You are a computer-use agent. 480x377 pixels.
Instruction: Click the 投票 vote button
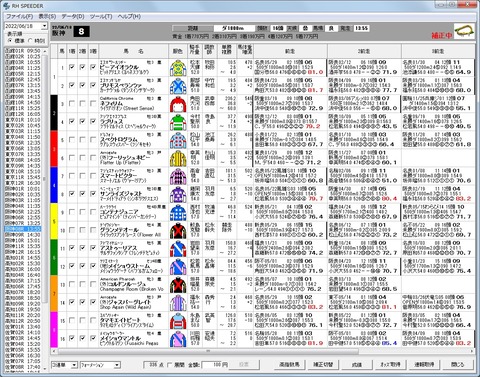pos(244,365)
